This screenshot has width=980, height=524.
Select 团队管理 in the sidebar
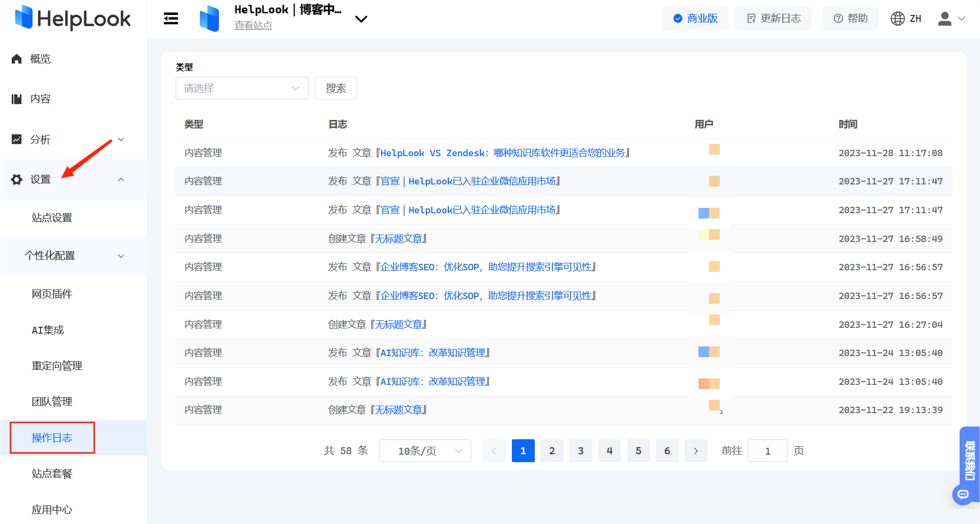pyautogui.click(x=52, y=402)
